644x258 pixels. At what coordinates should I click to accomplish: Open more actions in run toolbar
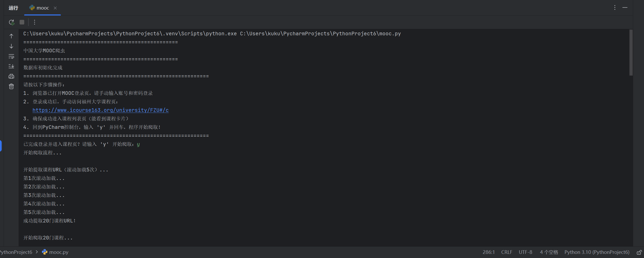pyautogui.click(x=35, y=22)
